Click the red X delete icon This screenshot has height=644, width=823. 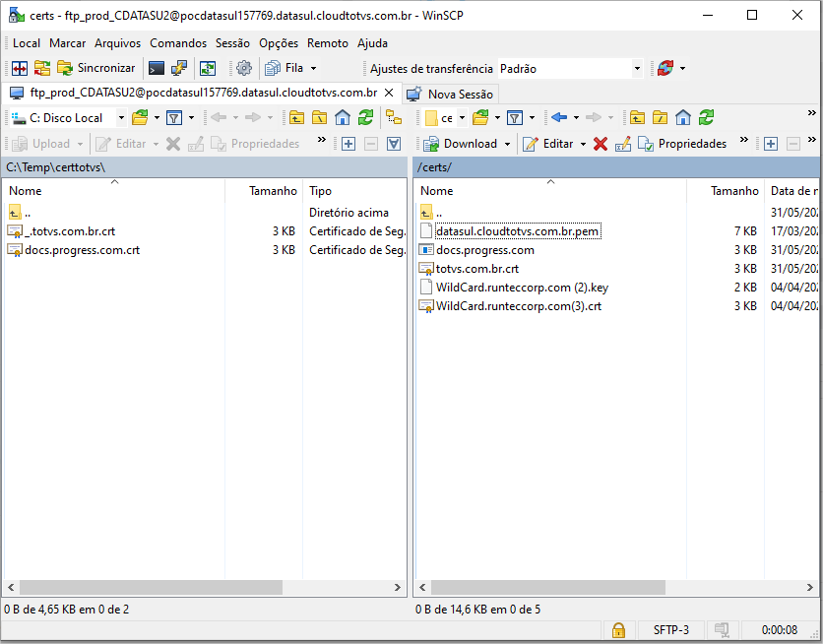[601, 144]
